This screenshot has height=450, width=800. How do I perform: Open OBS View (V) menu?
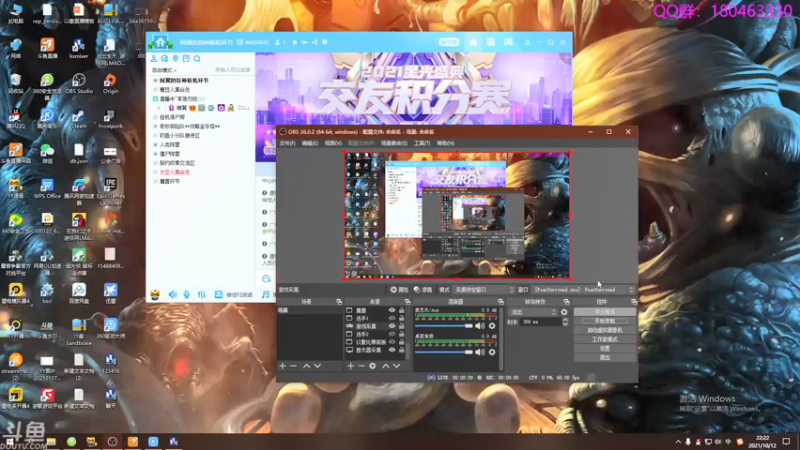[x=333, y=143]
